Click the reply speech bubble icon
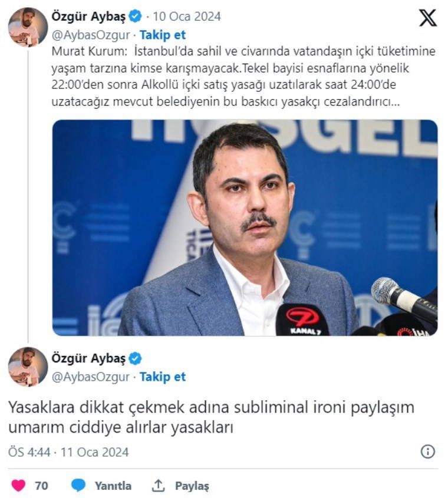This screenshot has height=498, width=448. pos(78,485)
